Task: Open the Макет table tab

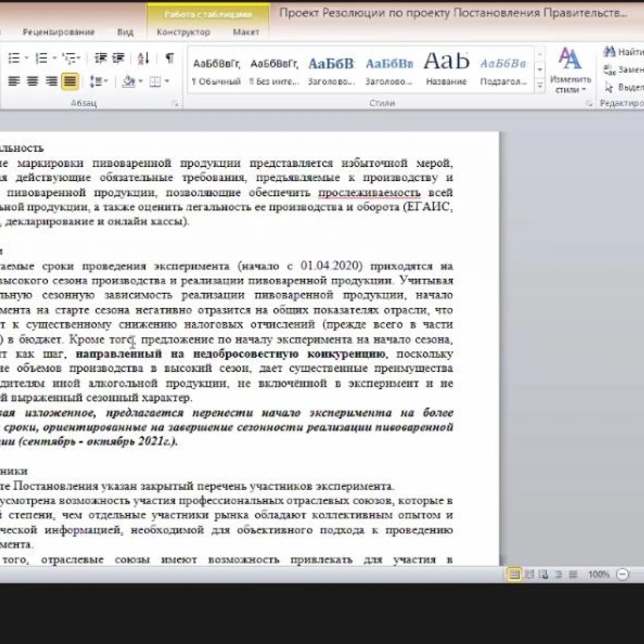Action: [x=246, y=32]
